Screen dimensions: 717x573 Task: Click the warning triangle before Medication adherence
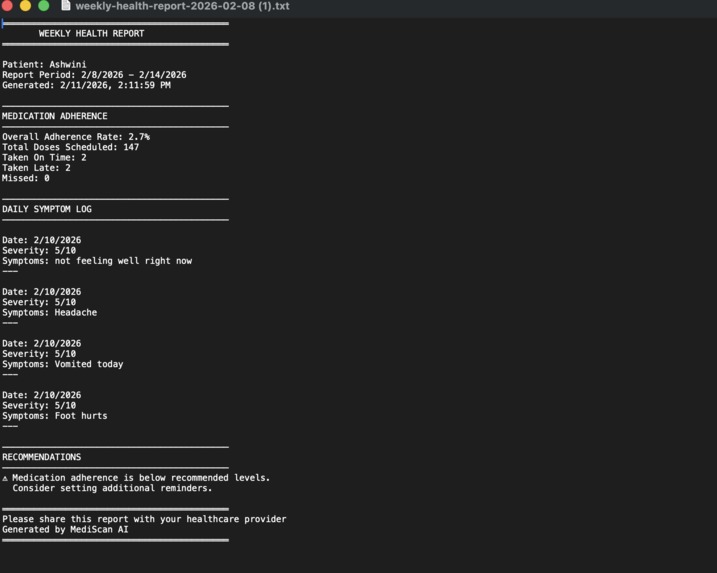tap(5, 478)
